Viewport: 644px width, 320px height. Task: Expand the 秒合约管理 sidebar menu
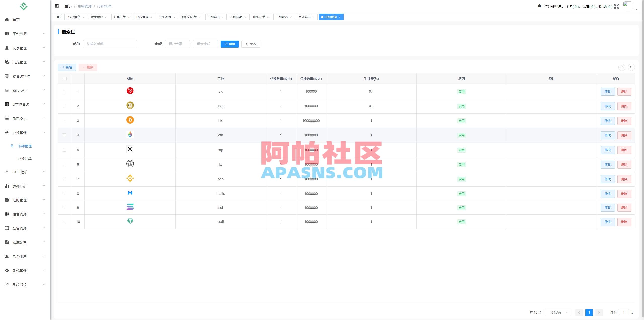[25, 76]
